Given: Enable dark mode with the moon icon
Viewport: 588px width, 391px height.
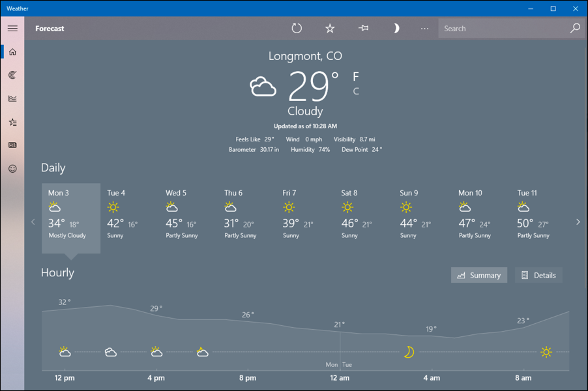Looking at the screenshot, I should point(396,28).
